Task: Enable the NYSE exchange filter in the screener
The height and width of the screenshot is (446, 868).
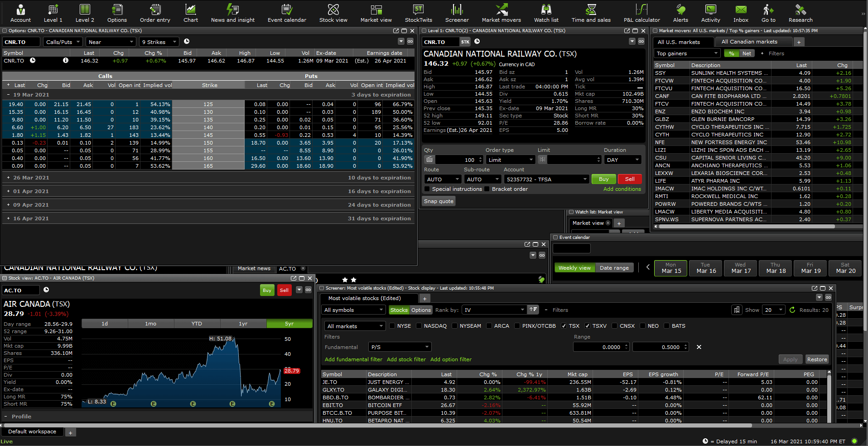Action: [x=393, y=325]
